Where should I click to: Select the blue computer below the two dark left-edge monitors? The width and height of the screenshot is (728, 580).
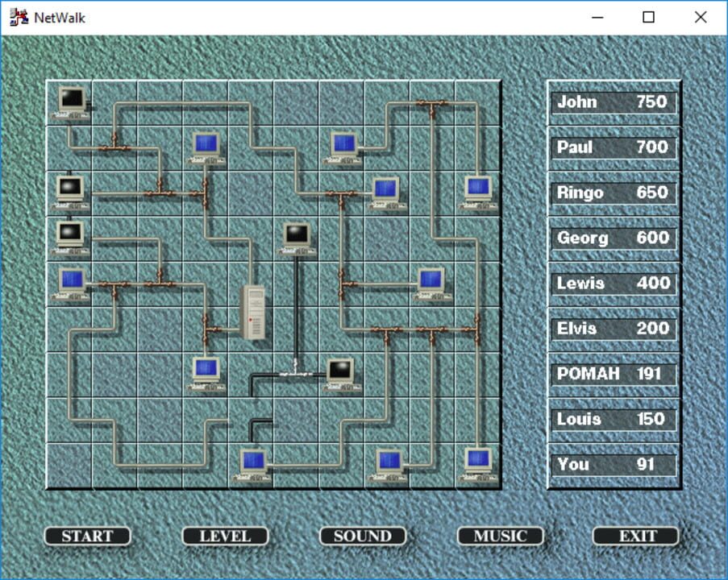69,282
